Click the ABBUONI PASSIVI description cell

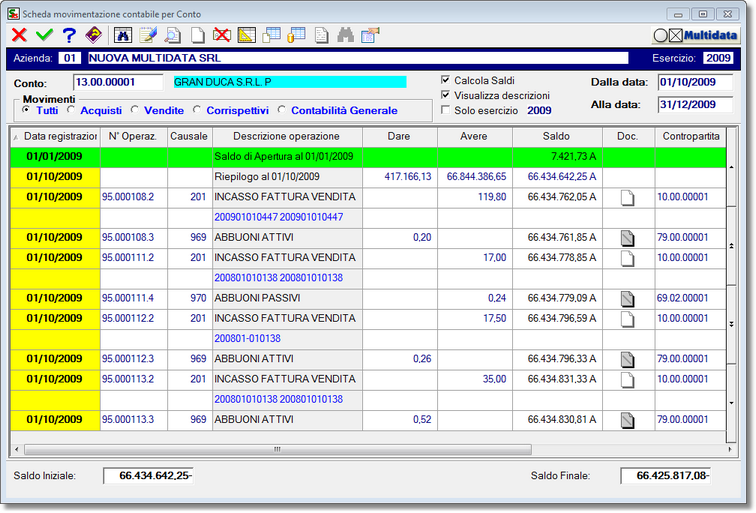(x=287, y=298)
